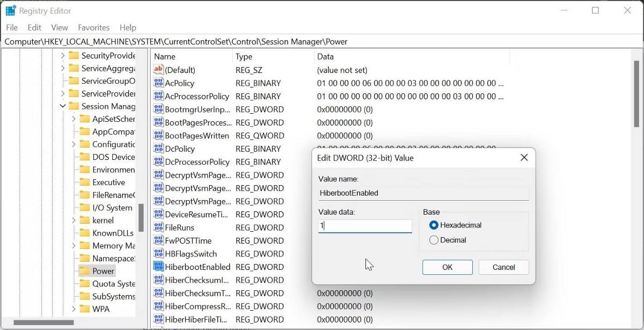Select the AcPolicy binary value icon
This screenshot has height=330, width=644.
click(x=158, y=83)
